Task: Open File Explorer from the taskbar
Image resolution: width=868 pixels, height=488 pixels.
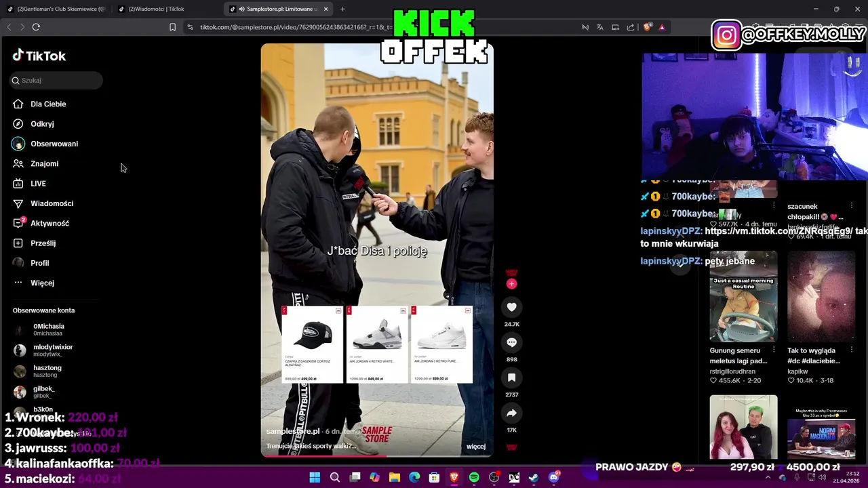Action: (x=394, y=478)
